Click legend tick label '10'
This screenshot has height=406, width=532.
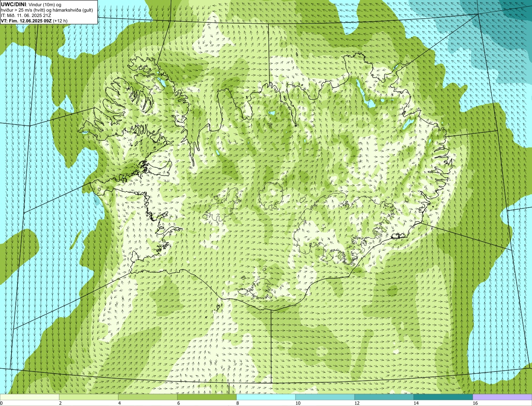(298, 403)
